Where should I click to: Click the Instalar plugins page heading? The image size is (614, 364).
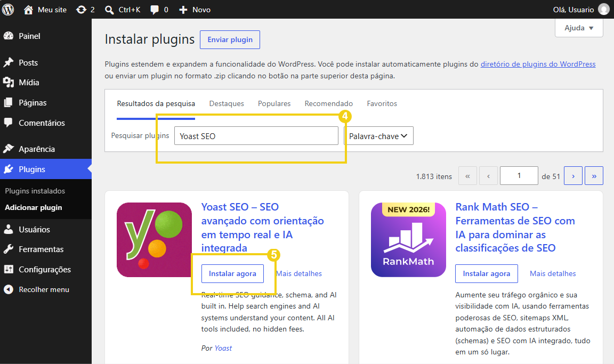tap(150, 39)
